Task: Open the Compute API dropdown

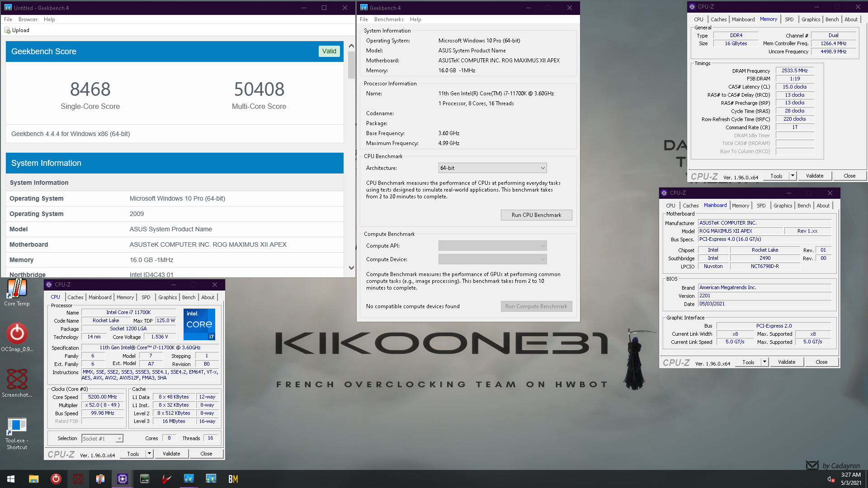Action: (492, 246)
